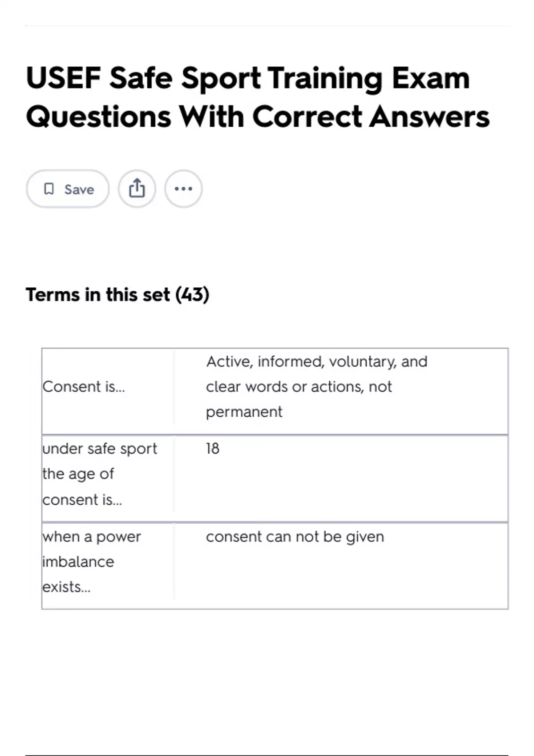Click the 'USEF Safe Sport Training Exam' title line

pos(247,78)
